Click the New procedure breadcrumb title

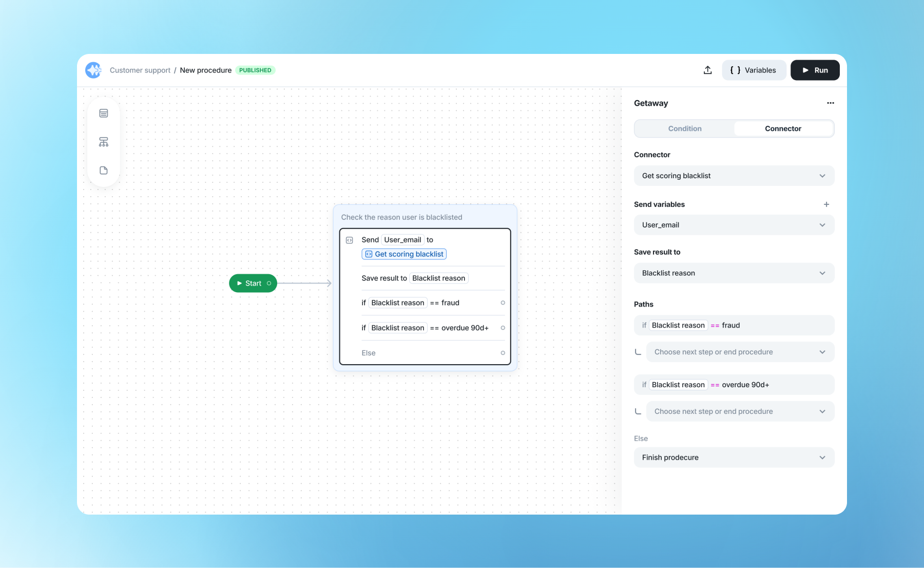tap(205, 70)
